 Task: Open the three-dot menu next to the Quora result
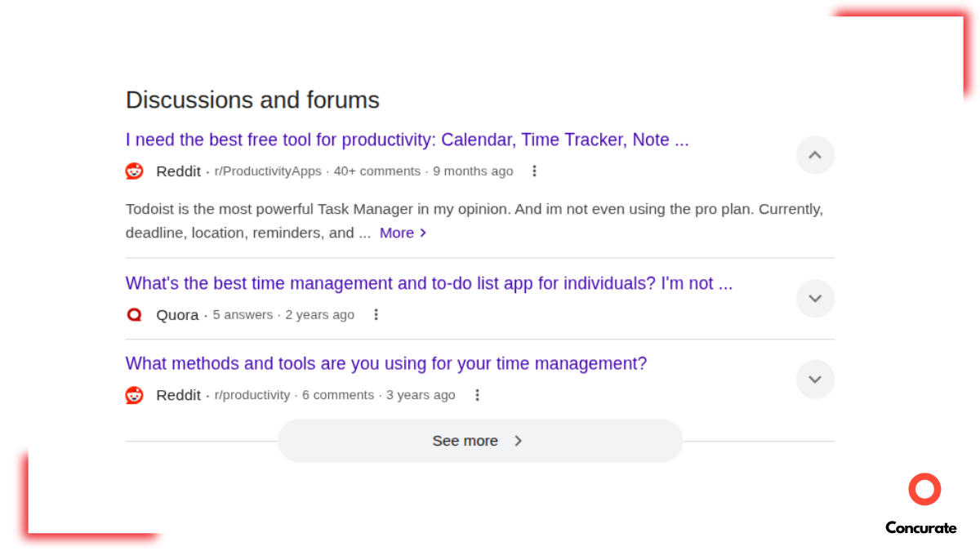[x=376, y=314]
